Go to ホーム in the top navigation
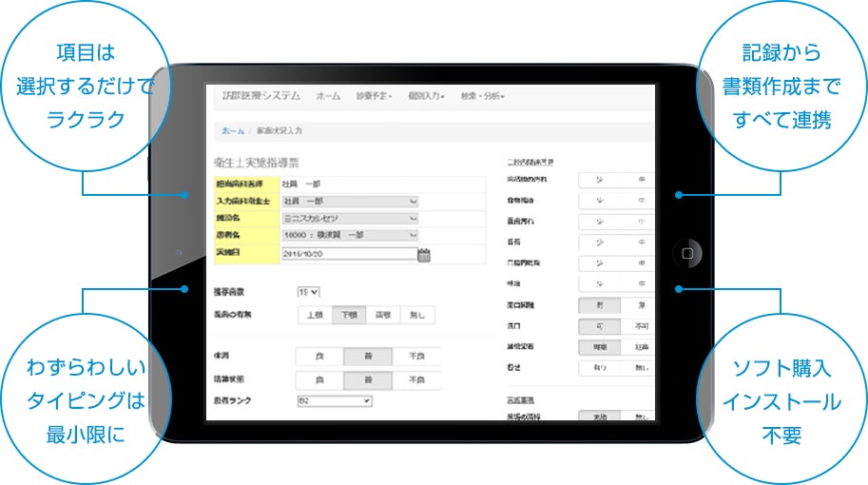Screen dimensions: 868x485 pyautogui.click(x=328, y=96)
